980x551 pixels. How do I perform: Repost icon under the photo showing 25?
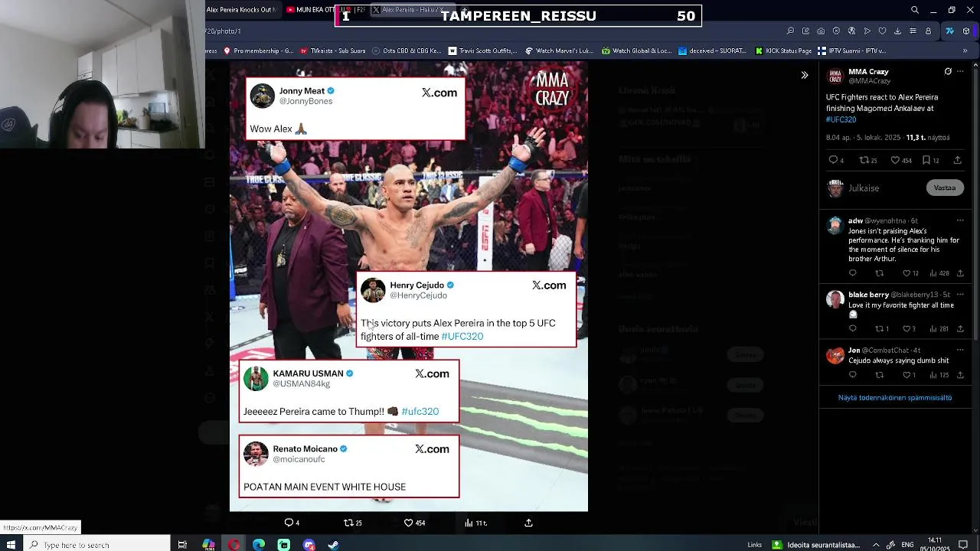353,523
